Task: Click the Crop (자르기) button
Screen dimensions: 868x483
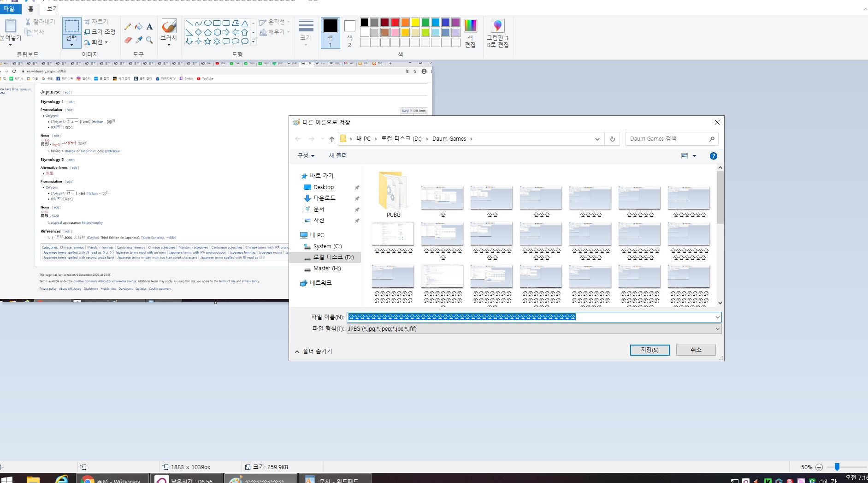Action: [x=96, y=22]
